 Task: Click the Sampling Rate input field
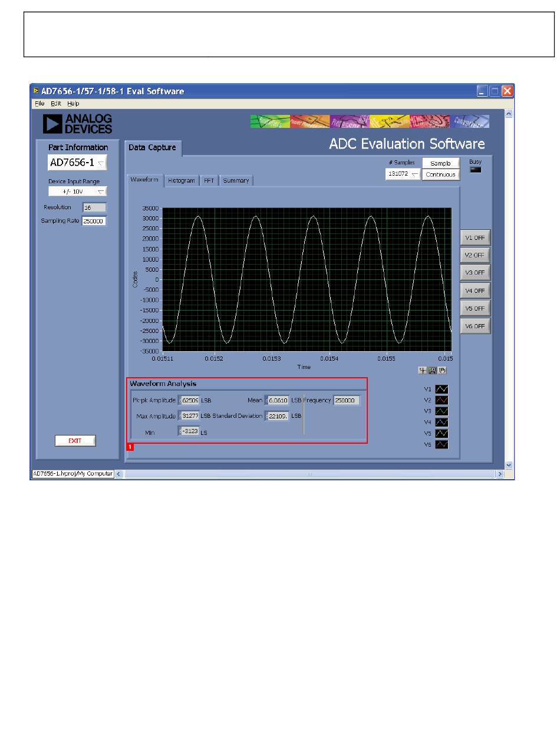[94, 220]
